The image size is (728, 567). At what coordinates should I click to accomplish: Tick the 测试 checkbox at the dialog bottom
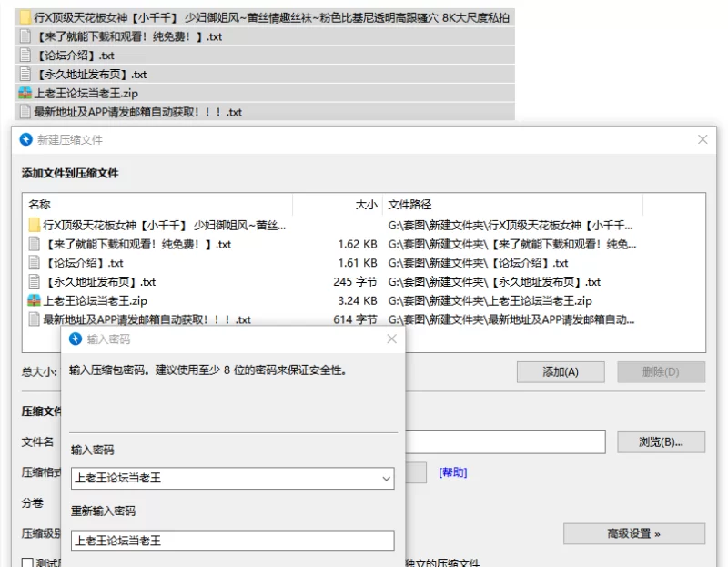coord(27,562)
